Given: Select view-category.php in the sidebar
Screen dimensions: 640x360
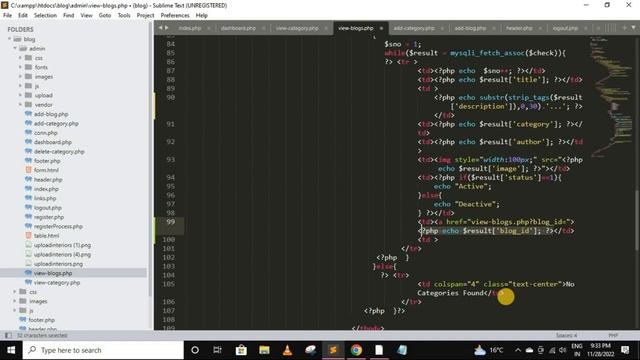Looking at the screenshot, I should pos(57,282).
